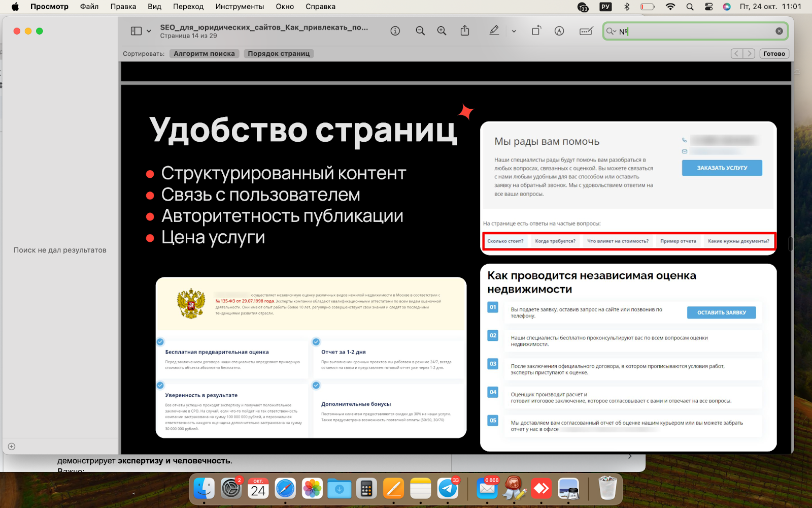Open Telegram from the Dock
Viewport: 812px width, 508px height.
click(x=448, y=488)
